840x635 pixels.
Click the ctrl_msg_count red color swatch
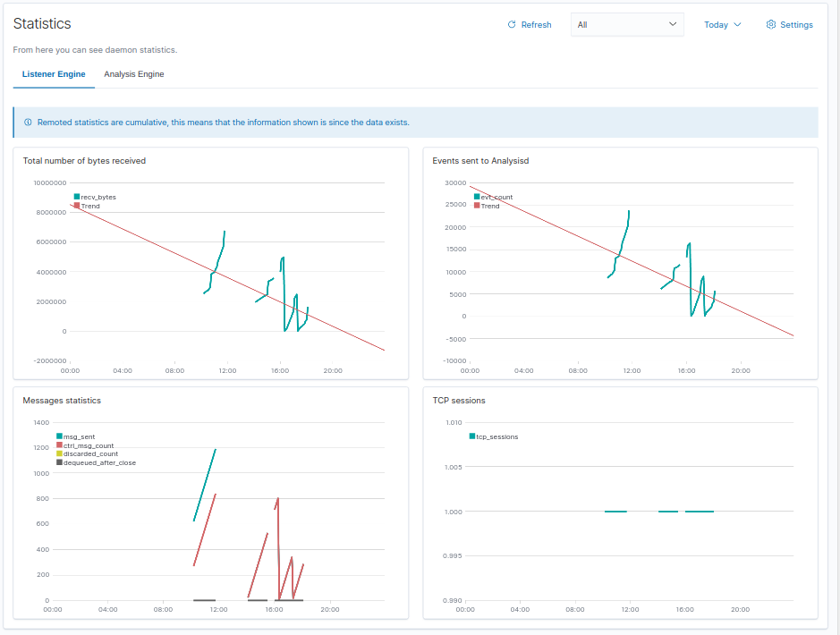[59, 444]
